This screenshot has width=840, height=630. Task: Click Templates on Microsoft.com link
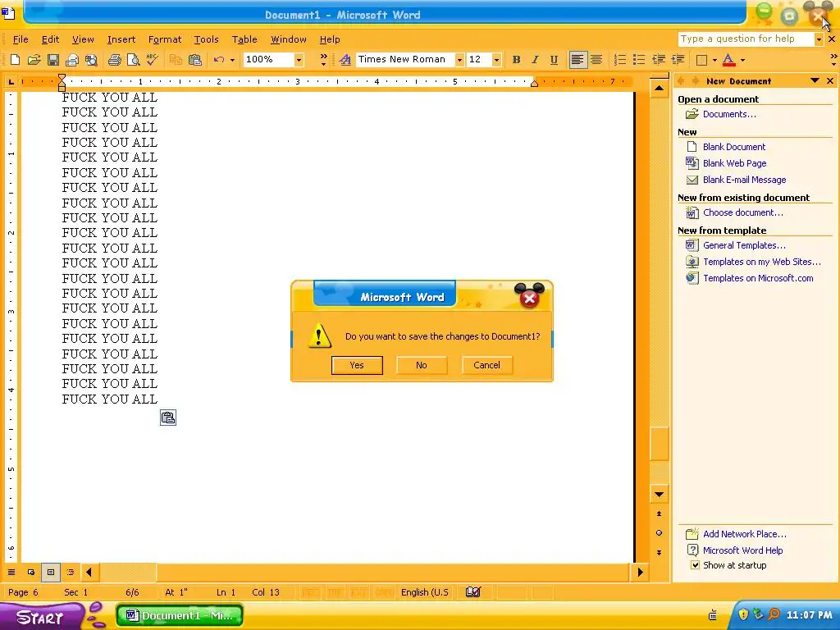758,278
